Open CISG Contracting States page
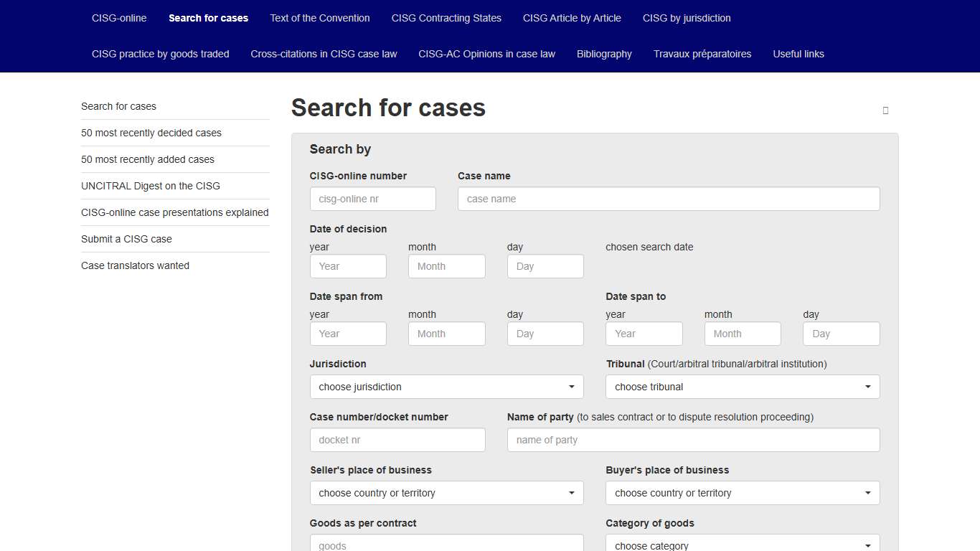This screenshot has width=980, height=551. pyautogui.click(x=446, y=18)
